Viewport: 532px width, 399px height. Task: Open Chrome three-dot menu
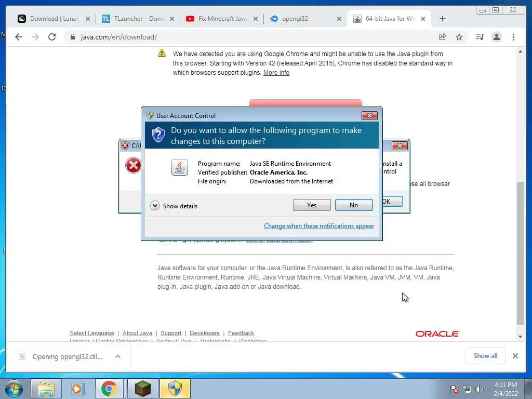coord(513,37)
